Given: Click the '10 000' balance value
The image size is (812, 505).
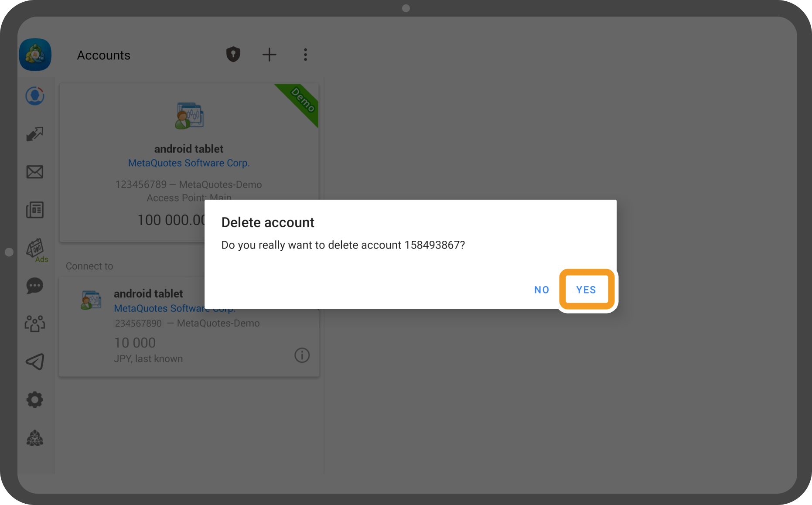Looking at the screenshot, I should (x=135, y=343).
